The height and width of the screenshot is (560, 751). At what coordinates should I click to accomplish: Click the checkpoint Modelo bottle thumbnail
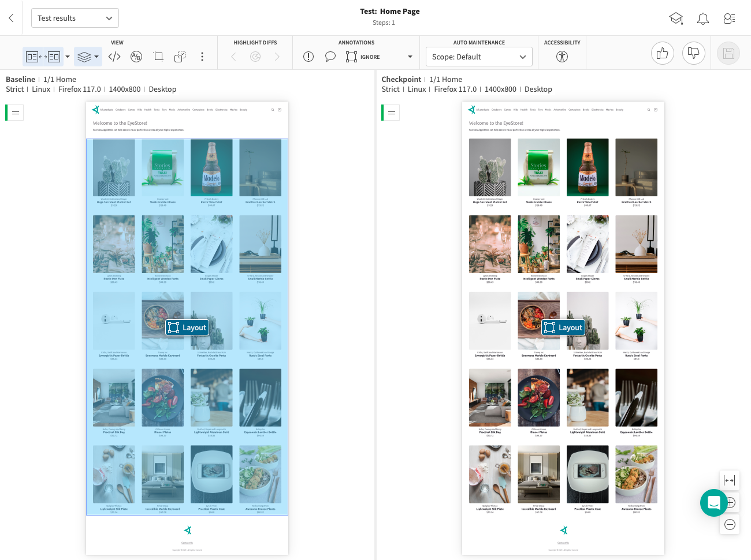(x=588, y=167)
